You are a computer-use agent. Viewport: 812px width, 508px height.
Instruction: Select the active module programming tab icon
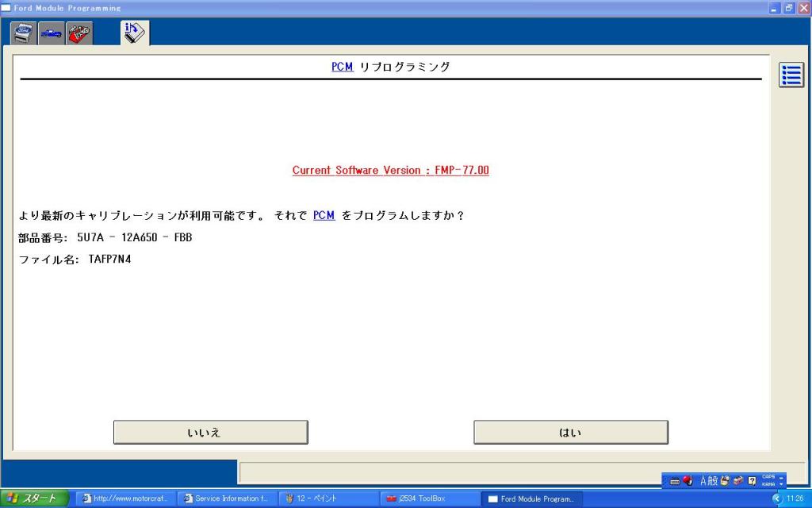pyautogui.click(x=135, y=33)
